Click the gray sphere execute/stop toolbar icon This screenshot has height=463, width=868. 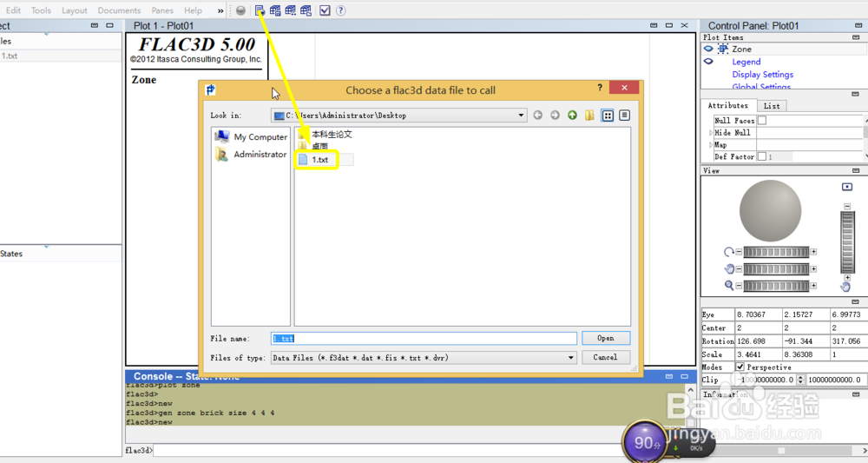pos(240,10)
